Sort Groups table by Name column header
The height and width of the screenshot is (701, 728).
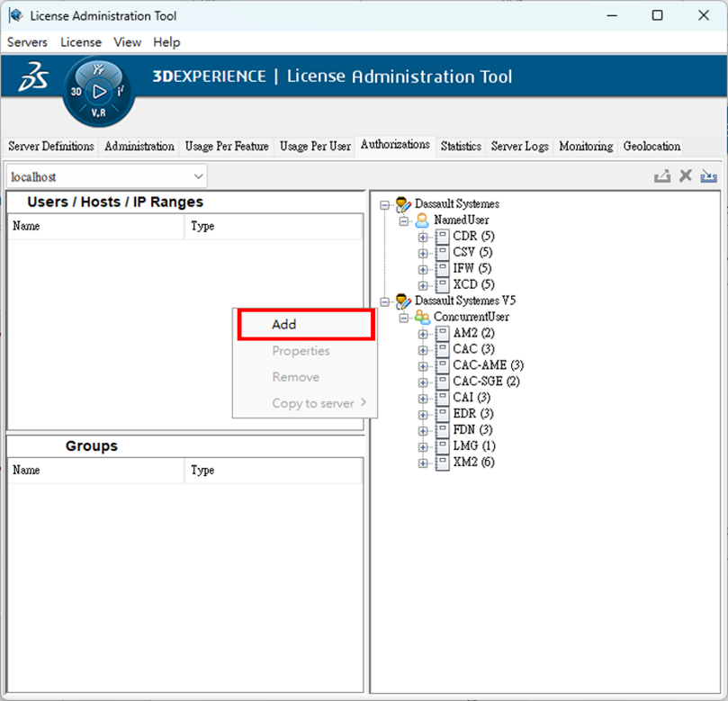[x=96, y=471]
